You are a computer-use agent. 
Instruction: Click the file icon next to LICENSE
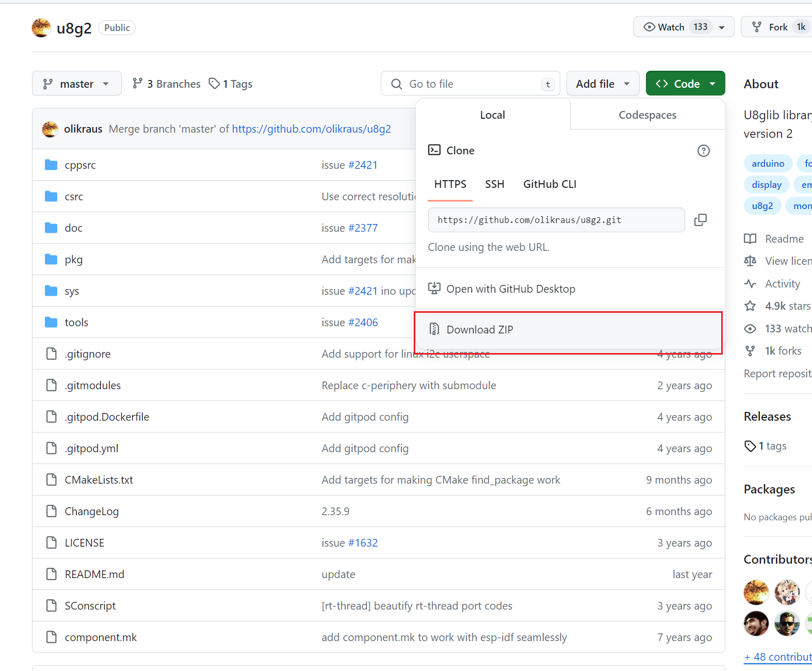click(52, 543)
